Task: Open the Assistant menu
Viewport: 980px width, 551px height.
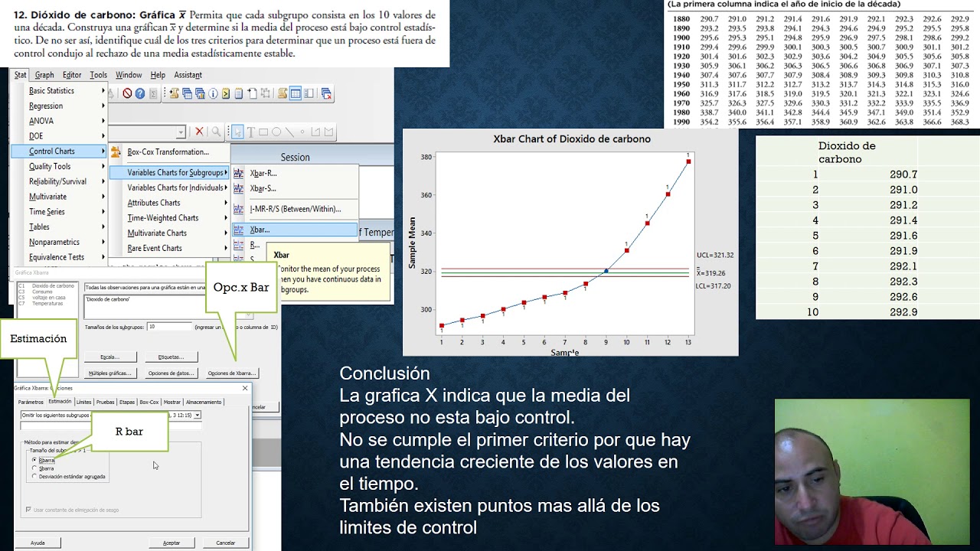Action: (x=188, y=75)
